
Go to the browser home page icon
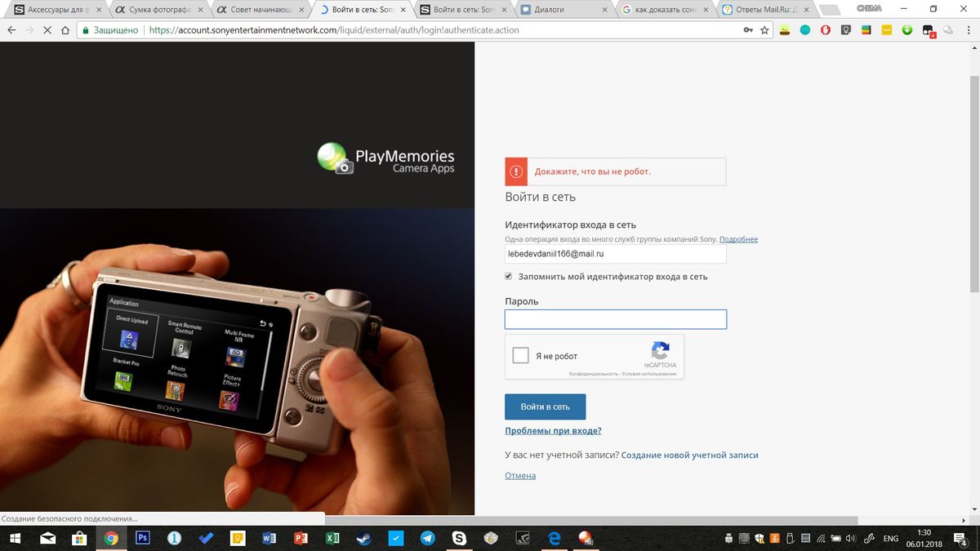point(65,30)
